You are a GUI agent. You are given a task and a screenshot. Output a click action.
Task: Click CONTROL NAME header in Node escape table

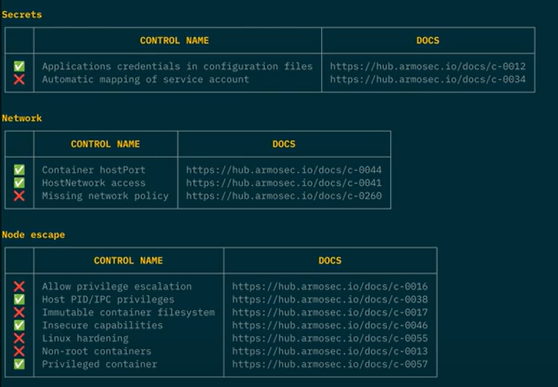128,261
